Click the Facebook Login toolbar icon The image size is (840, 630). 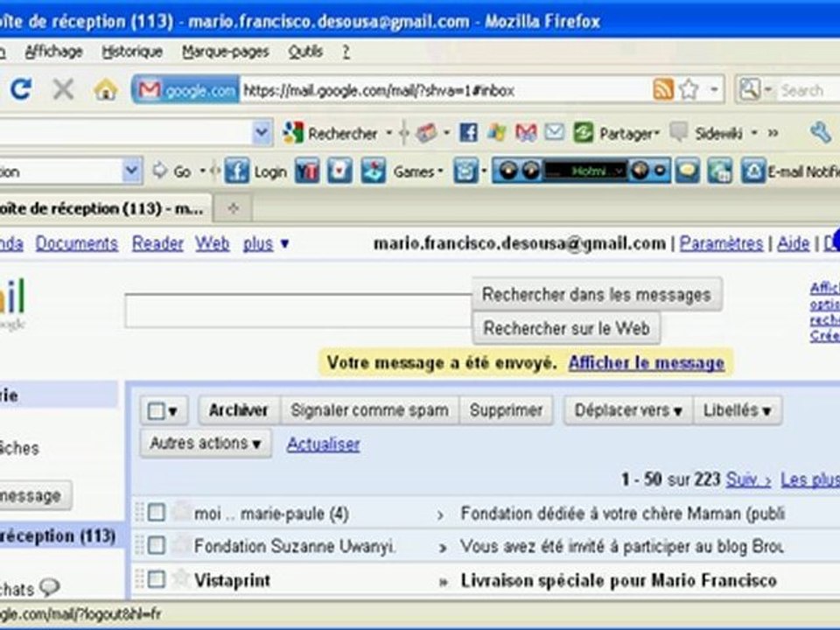pos(237,171)
